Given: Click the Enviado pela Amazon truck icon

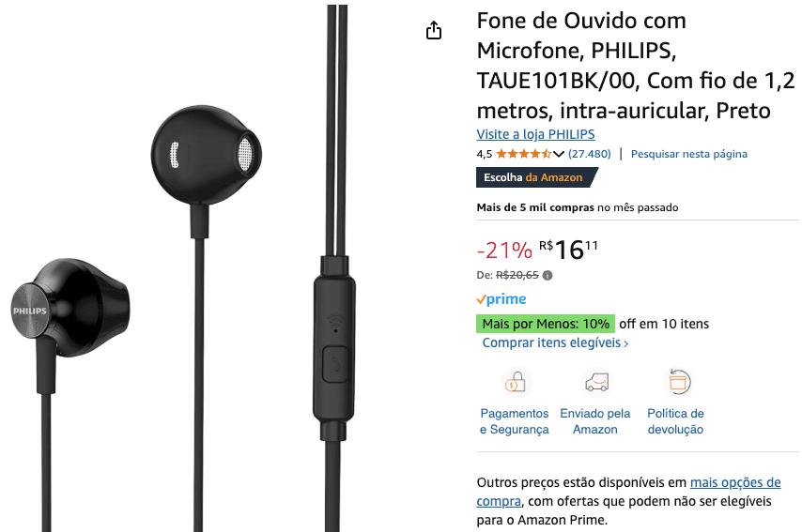Looking at the screenshot, I should (x=596, y=382).
